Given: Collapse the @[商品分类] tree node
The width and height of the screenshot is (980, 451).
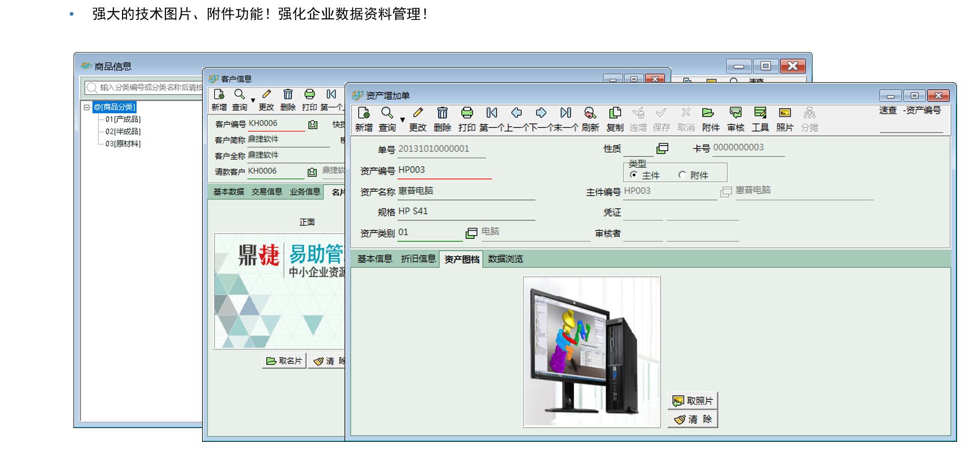Looking at the screenshot, I should [x=87, y=107].
